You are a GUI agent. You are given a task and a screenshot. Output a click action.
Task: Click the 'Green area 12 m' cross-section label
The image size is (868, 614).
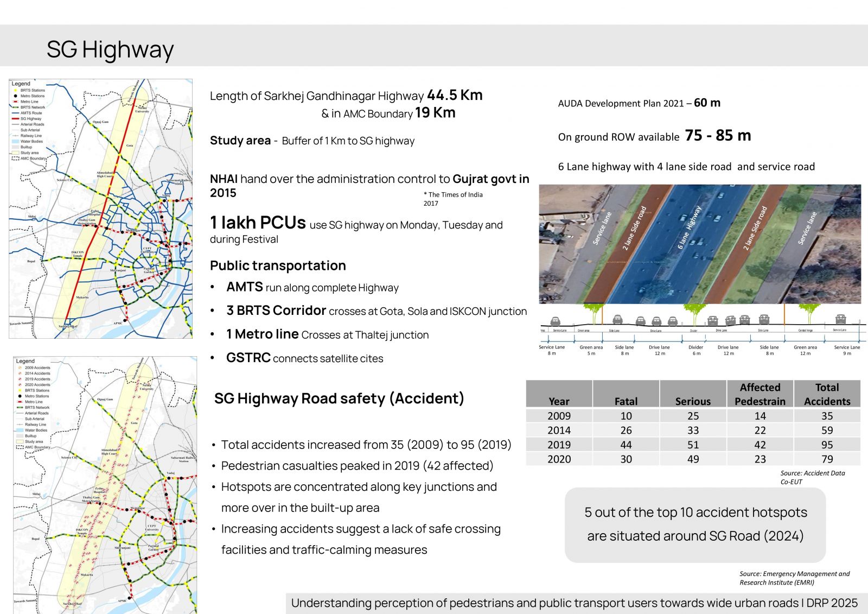[x=805, y=350]
